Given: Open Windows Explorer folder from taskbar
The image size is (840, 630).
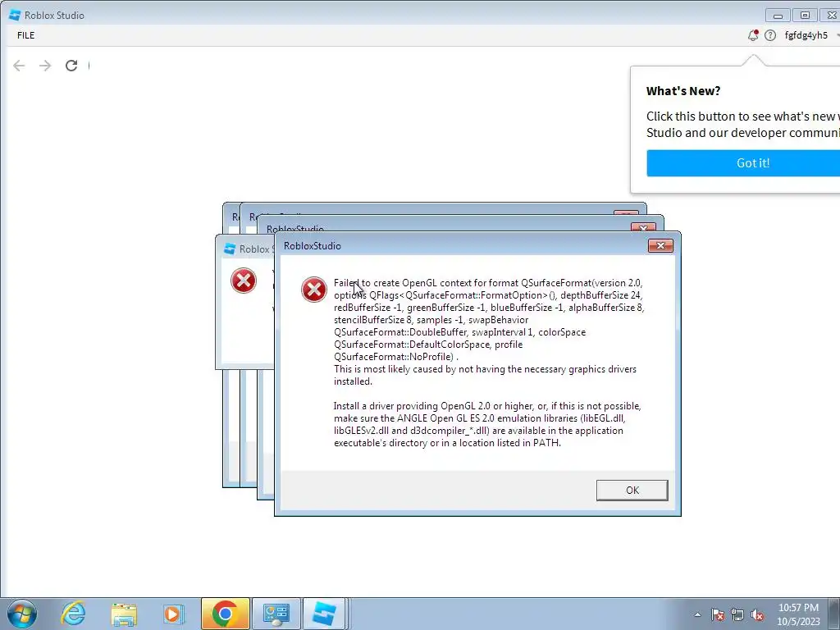Looking at the screenshot, I should [x=124, y=614].
